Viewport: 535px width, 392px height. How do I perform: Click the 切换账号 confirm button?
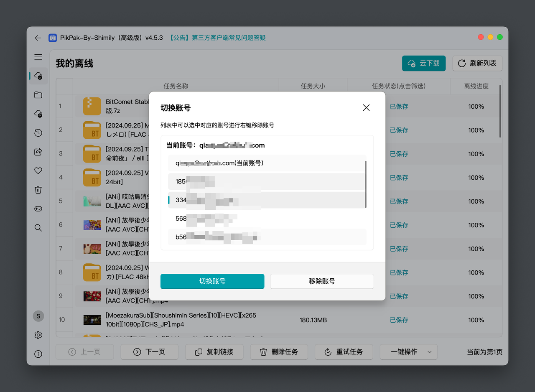tap(212, 281)
